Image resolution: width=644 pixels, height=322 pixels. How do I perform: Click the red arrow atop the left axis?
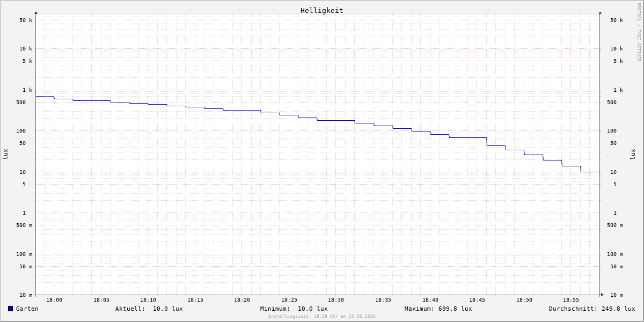[36, 12]
